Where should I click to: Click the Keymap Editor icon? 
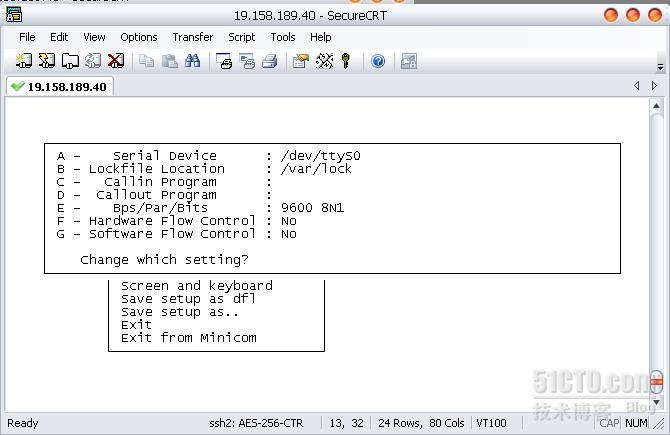point(324,61)
